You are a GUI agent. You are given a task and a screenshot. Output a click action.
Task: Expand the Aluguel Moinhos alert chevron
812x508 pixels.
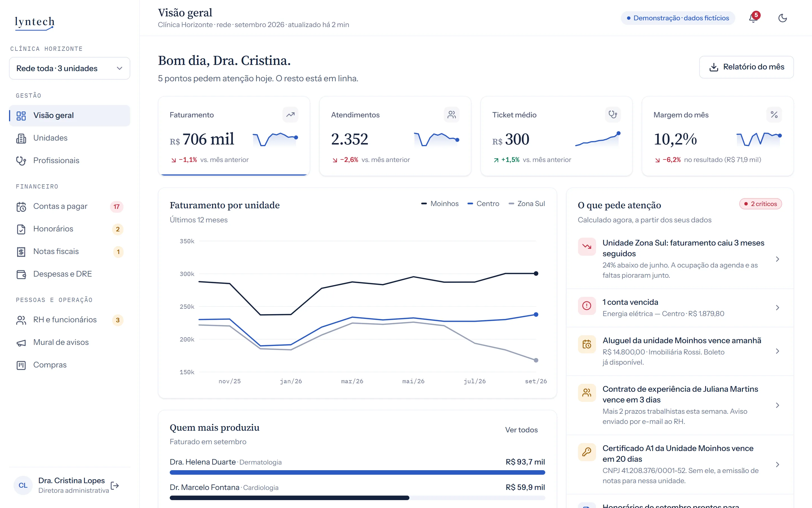click(x=777, y=351)
